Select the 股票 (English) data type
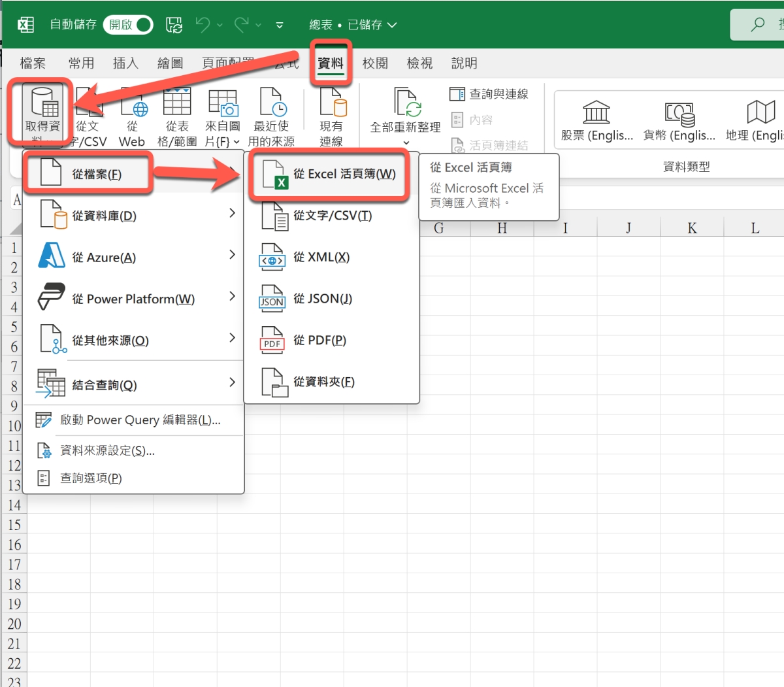This screenshot has width=784, height=687. (x=597, y=122)
